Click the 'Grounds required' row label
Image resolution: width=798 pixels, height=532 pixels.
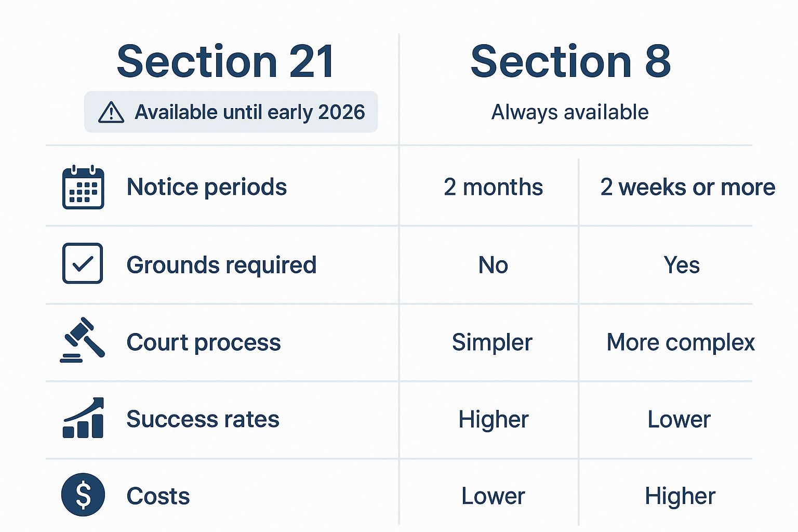tap(221, 265)
